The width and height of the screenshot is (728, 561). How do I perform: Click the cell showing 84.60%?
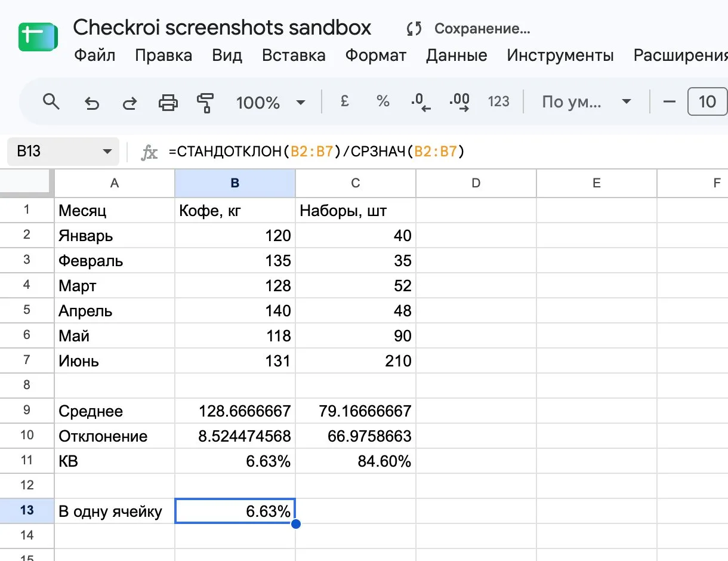(356, 461)
